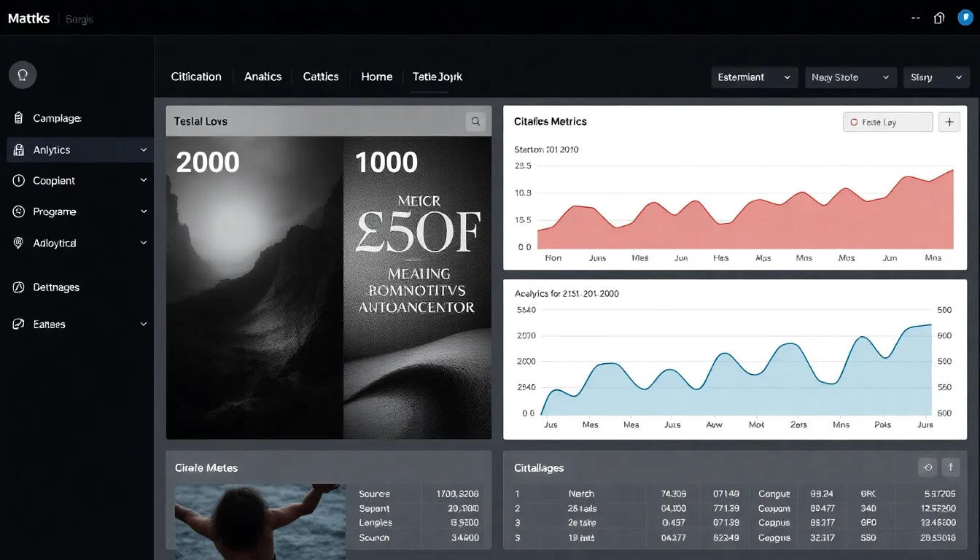980x560 pixels.
Task: Click the up arrow icon in Citallages header
Action: coord(951,467)
